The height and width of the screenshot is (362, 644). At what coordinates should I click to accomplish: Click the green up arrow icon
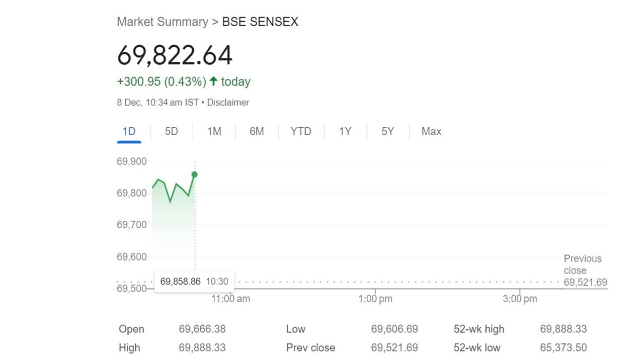coord(213,81)
